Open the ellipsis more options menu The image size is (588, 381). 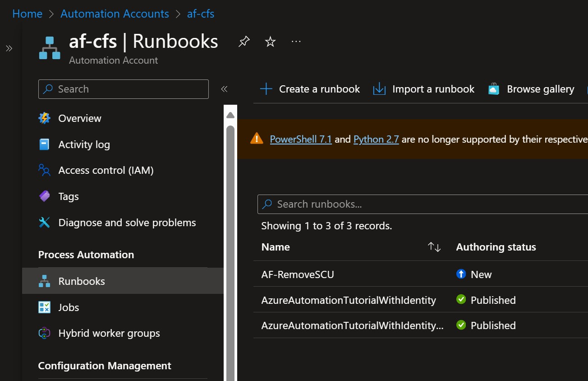(296, 42)
